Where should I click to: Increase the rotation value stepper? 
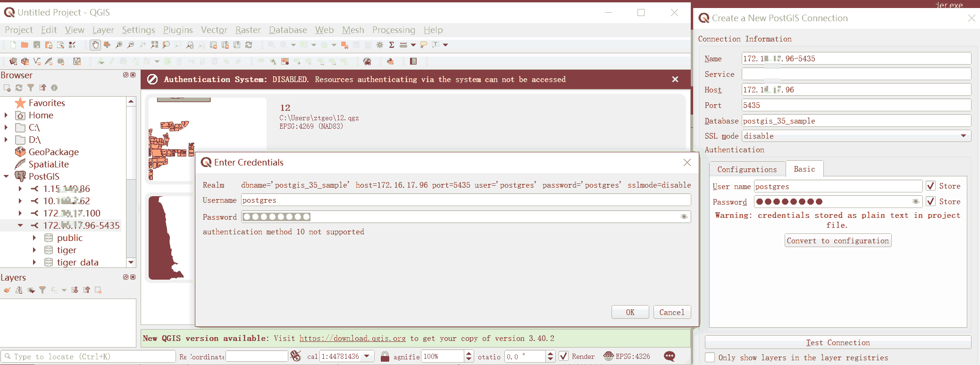(x=550, y=353)
